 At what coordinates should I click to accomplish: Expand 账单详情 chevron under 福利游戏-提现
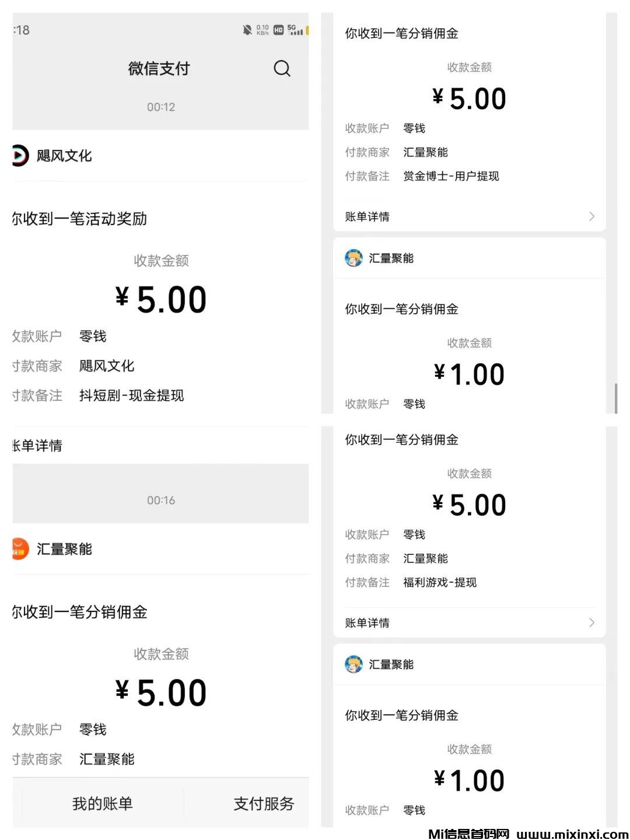coord(591,623)
